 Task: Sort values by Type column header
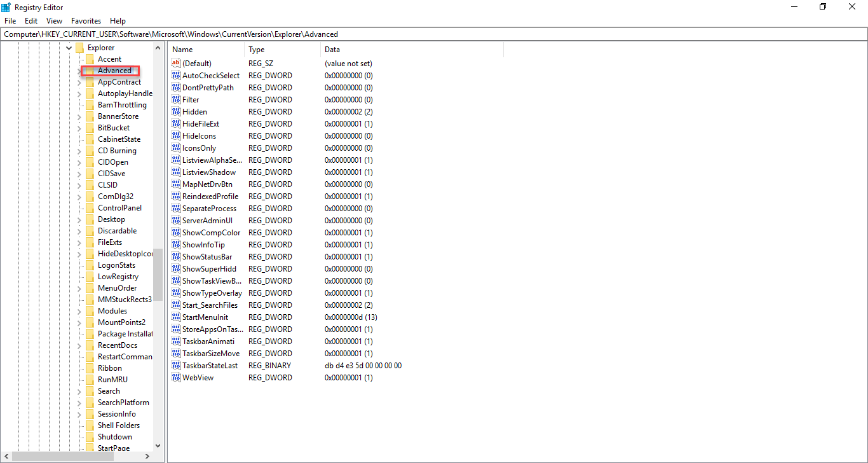(x=282, y=50)
